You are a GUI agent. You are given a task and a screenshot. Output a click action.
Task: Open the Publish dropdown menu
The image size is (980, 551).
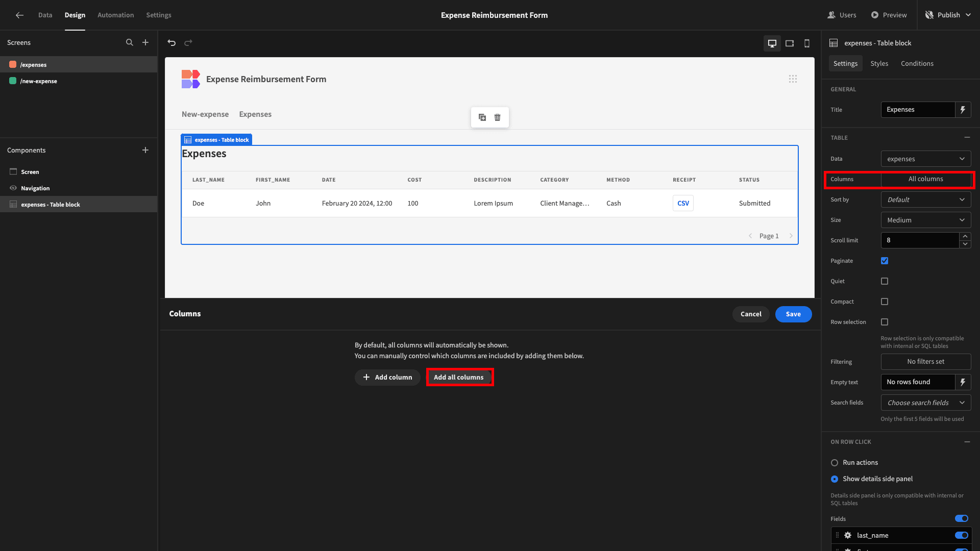948,15
